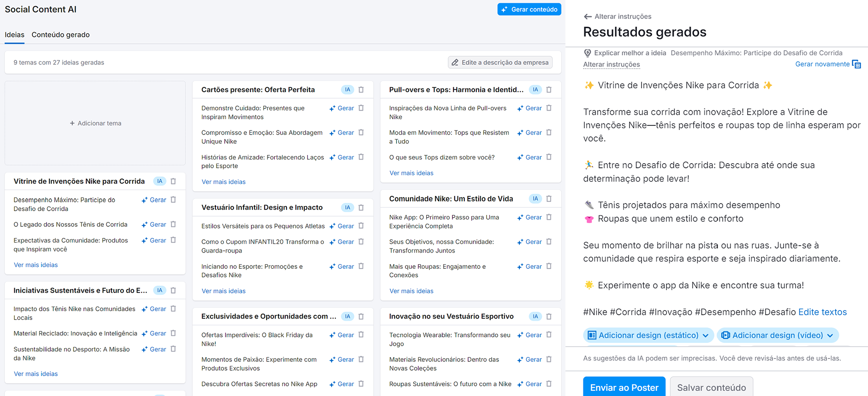Viewport: 868px width, 396px height.
Task: Select idea Impacto dos Tênis Nike nas Comunidades
Action: tap(74, 313)
